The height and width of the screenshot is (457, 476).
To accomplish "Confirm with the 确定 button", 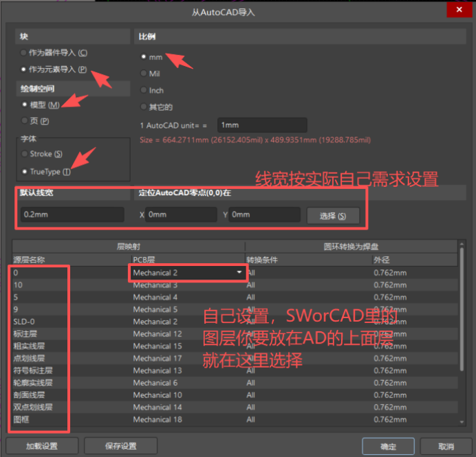I will coord(388,447).
